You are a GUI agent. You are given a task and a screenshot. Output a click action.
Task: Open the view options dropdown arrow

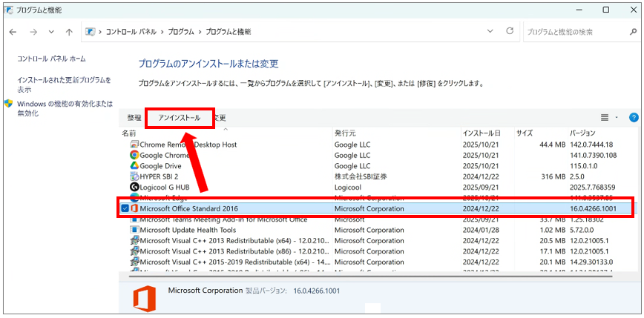617,118
